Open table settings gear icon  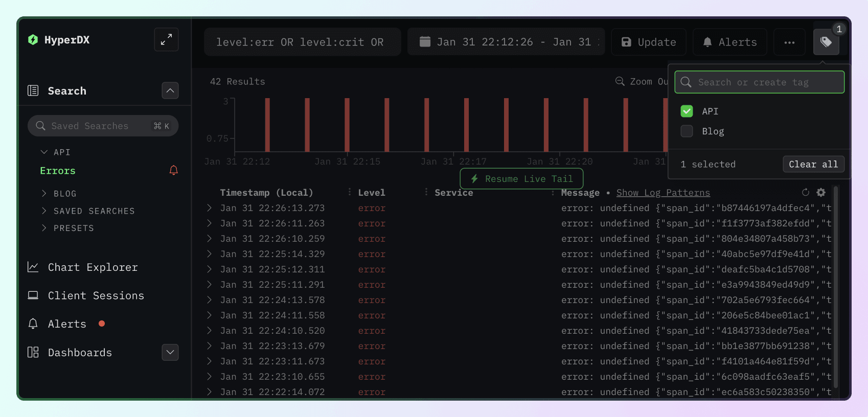pos(821,193)
